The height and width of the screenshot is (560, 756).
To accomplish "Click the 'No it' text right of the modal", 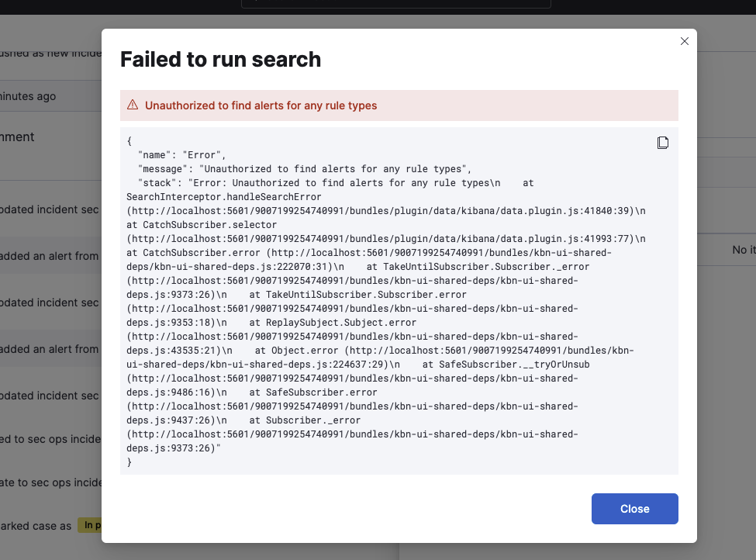I will (744, 250).
